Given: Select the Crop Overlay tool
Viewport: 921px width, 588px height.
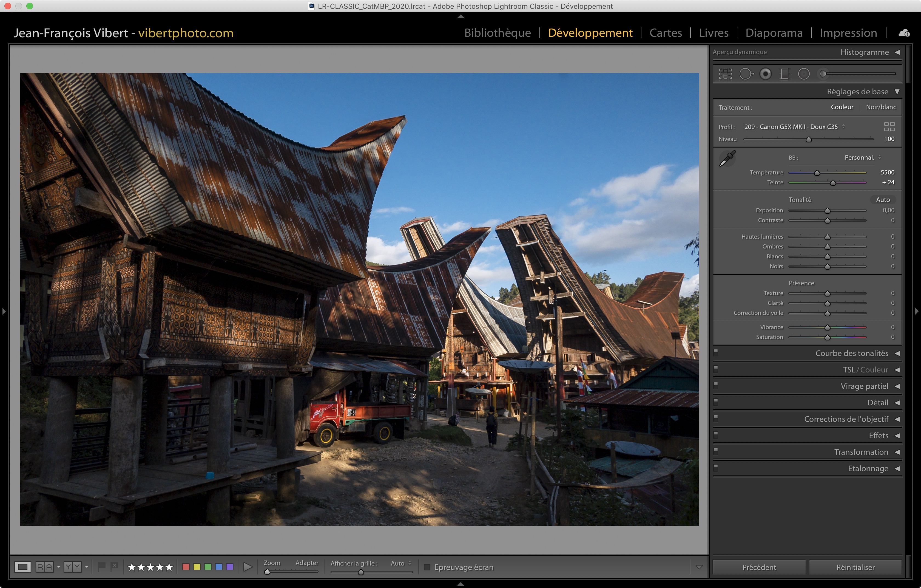Looking at the screenshot, I should 725,74.
